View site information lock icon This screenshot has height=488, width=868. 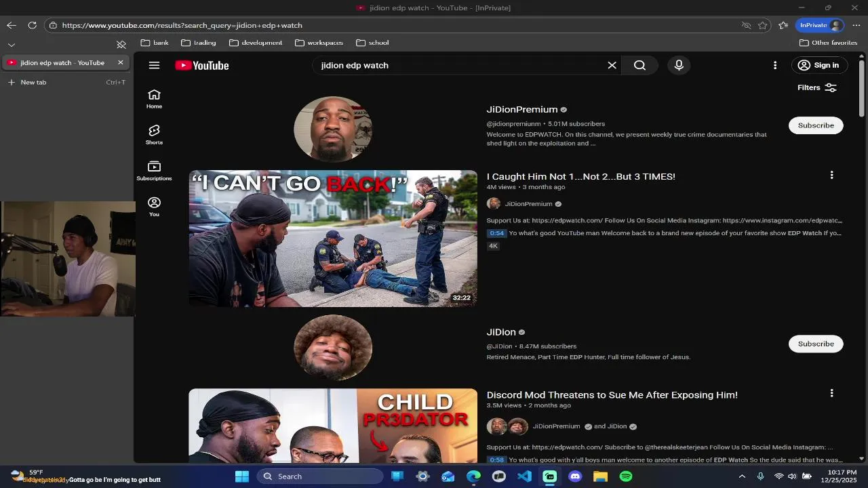[x=53, y=25]
